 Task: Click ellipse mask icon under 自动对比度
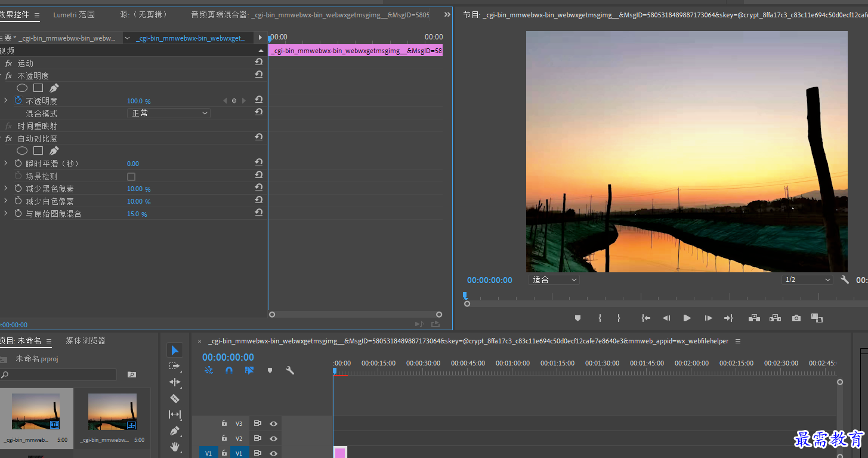(x=22, y=150)
